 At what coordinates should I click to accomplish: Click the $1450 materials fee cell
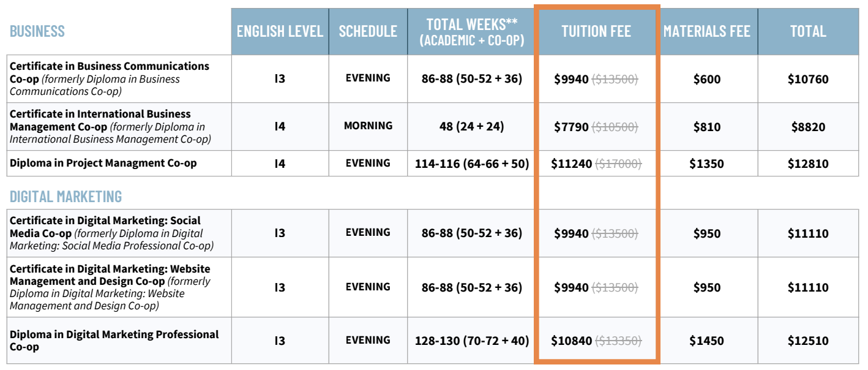point(706,341)
